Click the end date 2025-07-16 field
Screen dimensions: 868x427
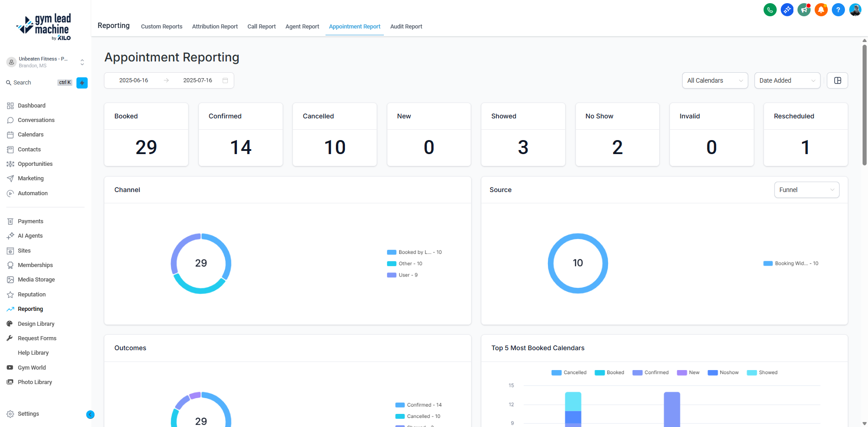coord(198,80)
